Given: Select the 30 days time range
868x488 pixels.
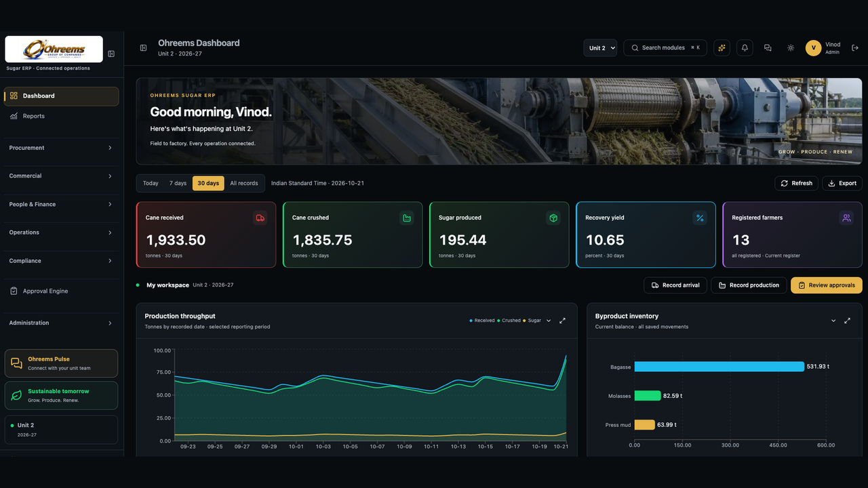Looking at the screenshot, I should point(208,184).
